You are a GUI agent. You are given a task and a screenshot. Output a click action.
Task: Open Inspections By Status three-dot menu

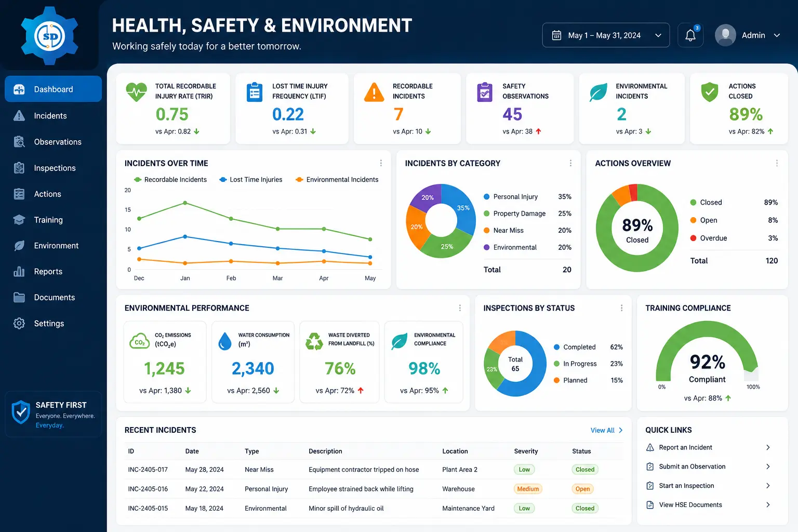621,308
